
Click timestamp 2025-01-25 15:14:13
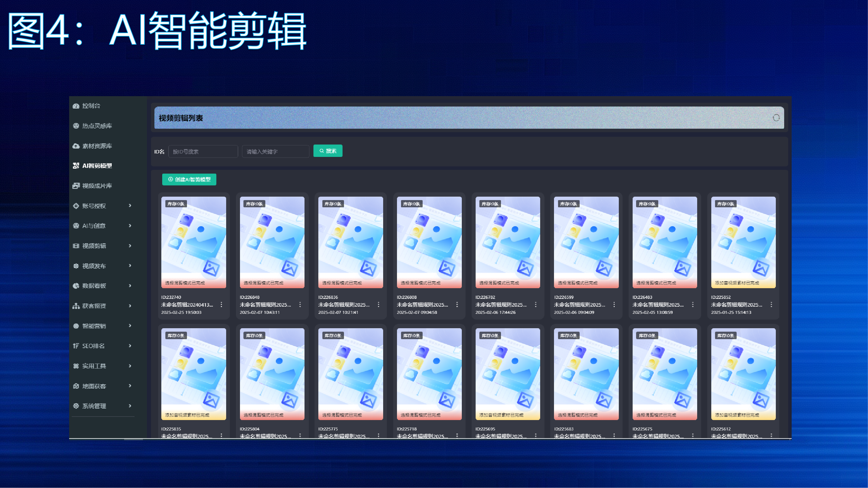731,313
